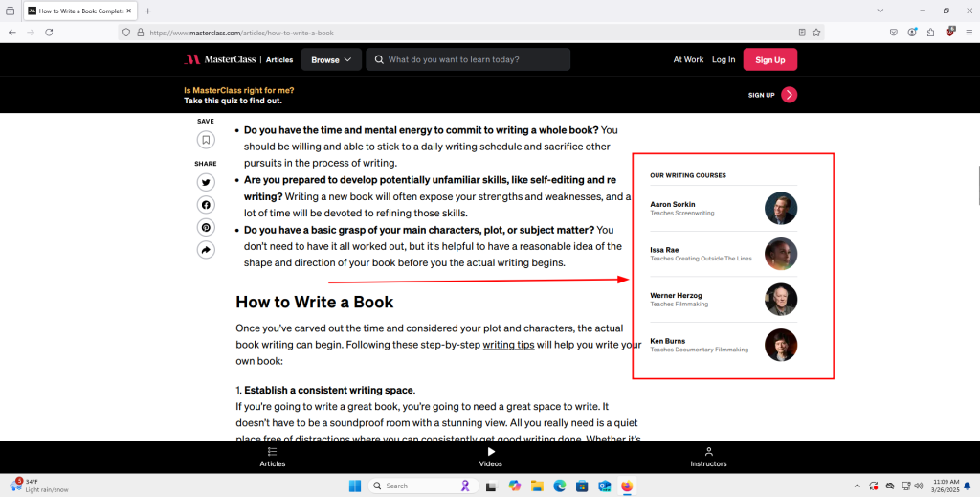Click the uBlock Origin extension icon
This screenshot has width=980, height=497.
tap(950, 32)
